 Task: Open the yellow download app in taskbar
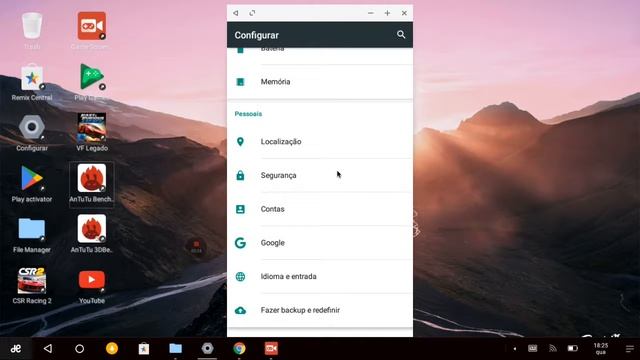coord(112,348)
